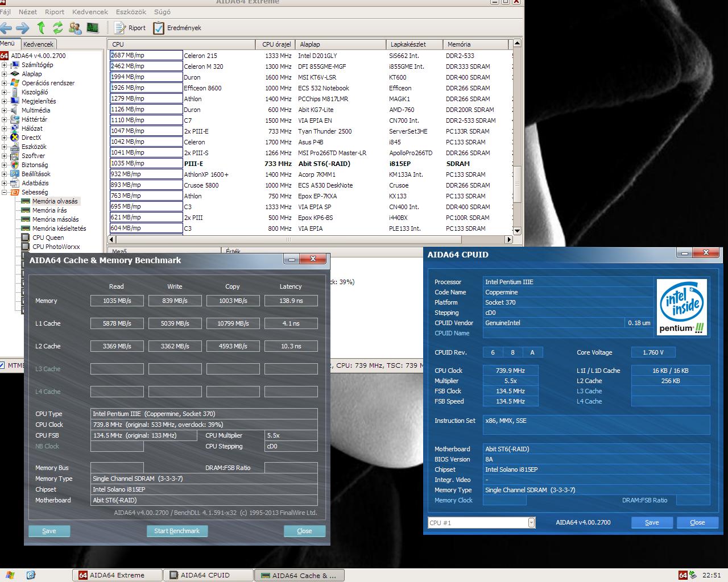Click Save in the CPUID window
The height and width of the screenshot is (582, 728).
point(652,522)
